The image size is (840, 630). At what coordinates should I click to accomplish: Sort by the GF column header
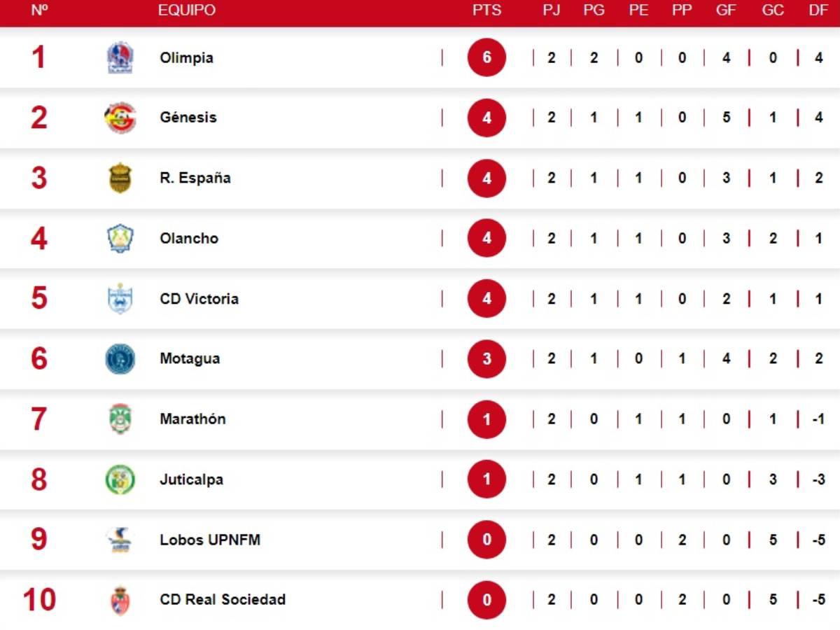click(x=726, y=10)
